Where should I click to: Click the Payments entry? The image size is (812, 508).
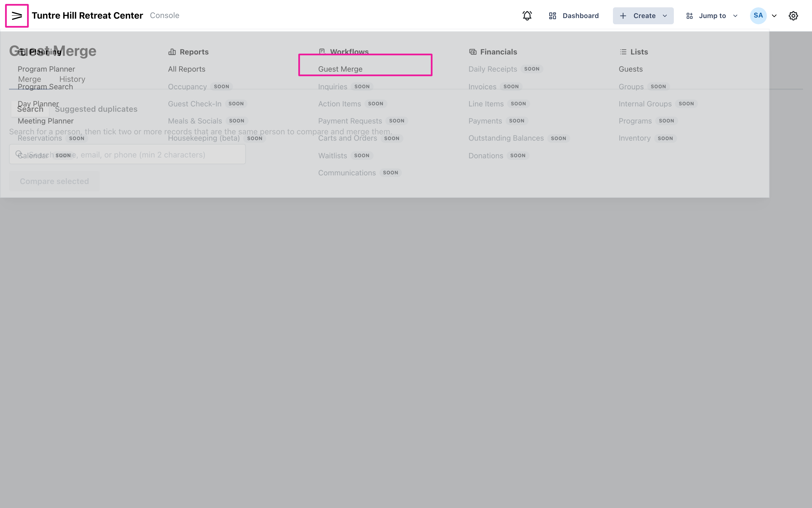(x=485, y=121)
